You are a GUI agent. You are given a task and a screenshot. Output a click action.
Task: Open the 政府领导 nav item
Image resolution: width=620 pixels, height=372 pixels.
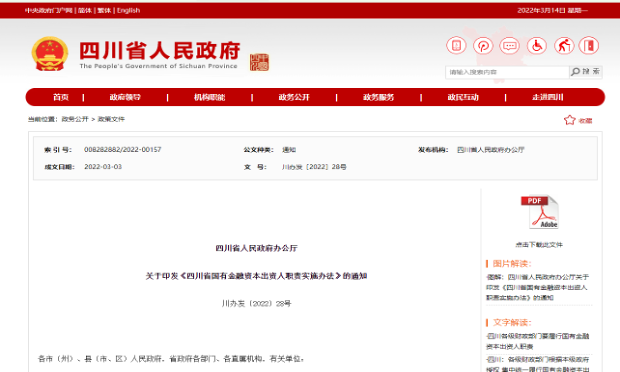pos(125,97)
